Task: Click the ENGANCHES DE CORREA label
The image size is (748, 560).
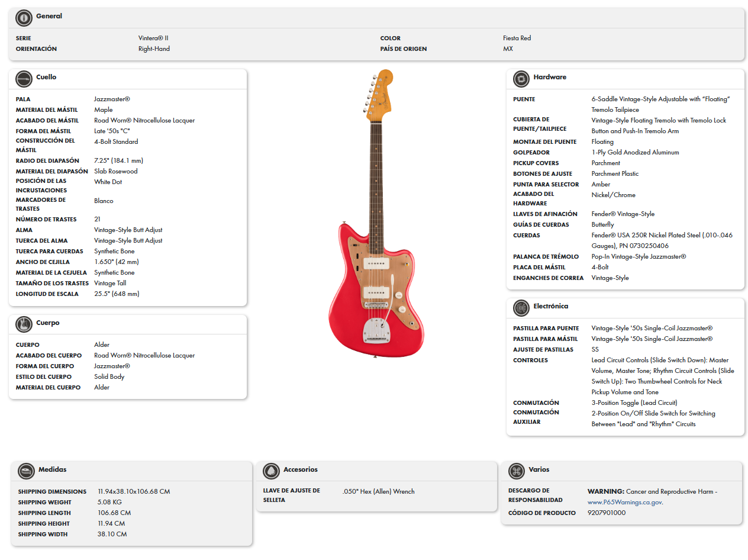Action: 549,278
